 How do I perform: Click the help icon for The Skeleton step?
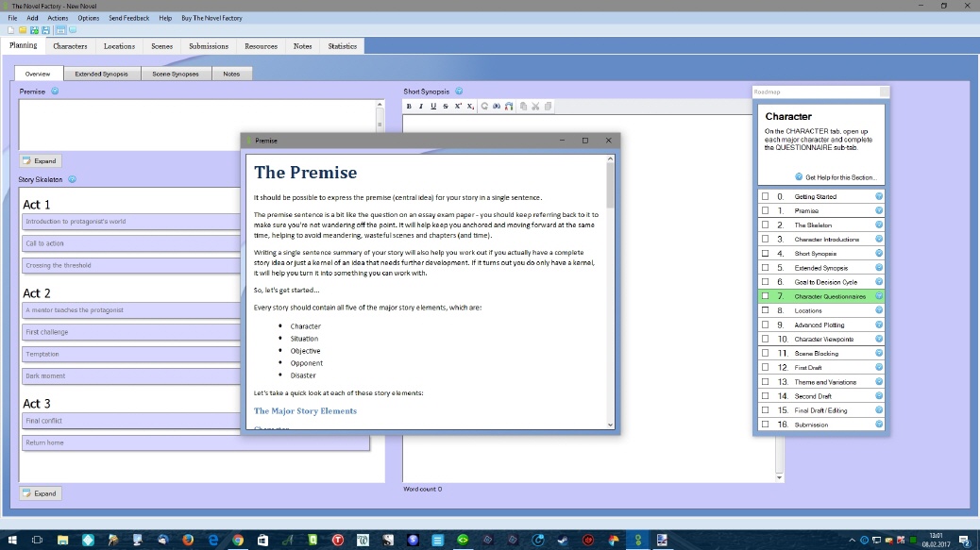pyautogui.click(x=879, y=225)
